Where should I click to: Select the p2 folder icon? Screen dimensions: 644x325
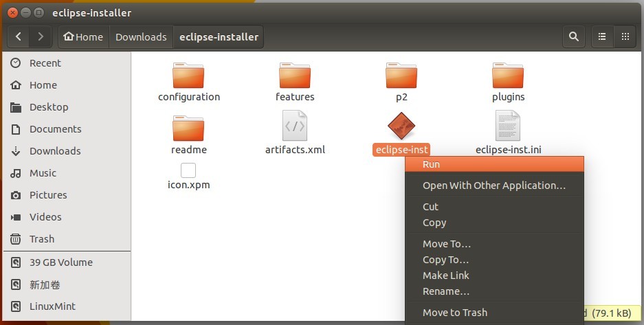[x=401, y=75]
